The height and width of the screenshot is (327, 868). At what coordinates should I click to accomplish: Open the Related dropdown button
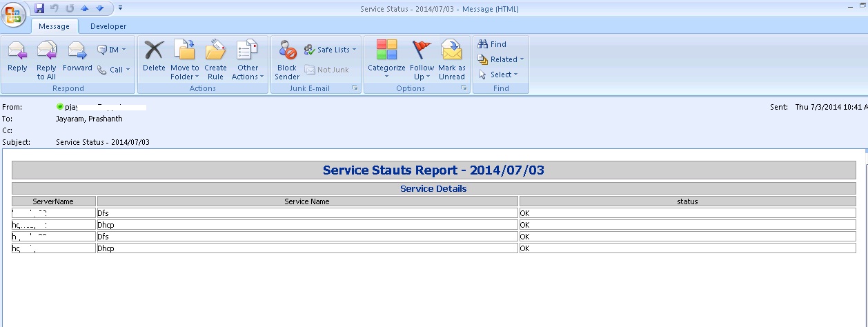point(502,59)
